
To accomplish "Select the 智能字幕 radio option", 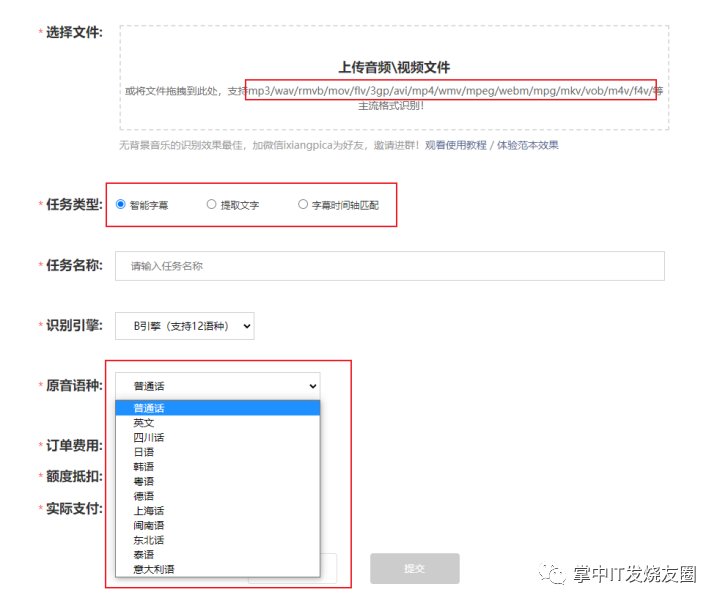I will [x=121, y=204].
